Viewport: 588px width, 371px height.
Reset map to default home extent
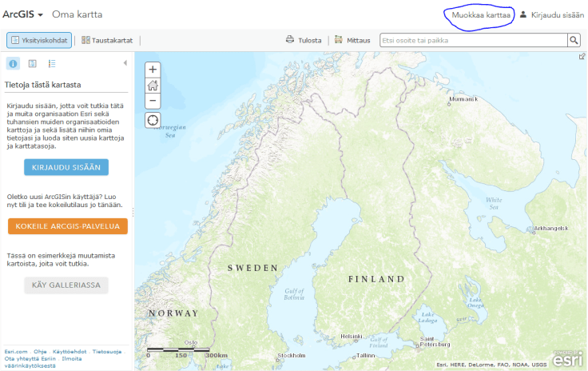coord(153,86)
